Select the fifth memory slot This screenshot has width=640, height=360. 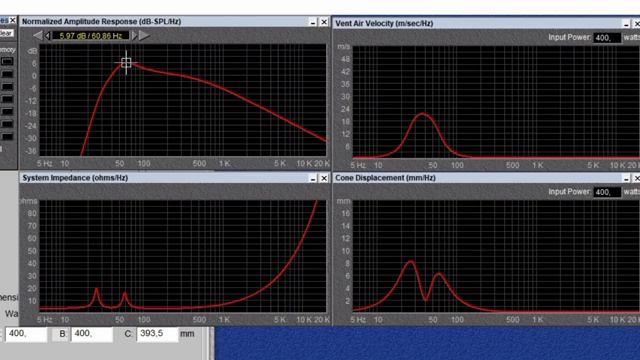click(7, 112)
